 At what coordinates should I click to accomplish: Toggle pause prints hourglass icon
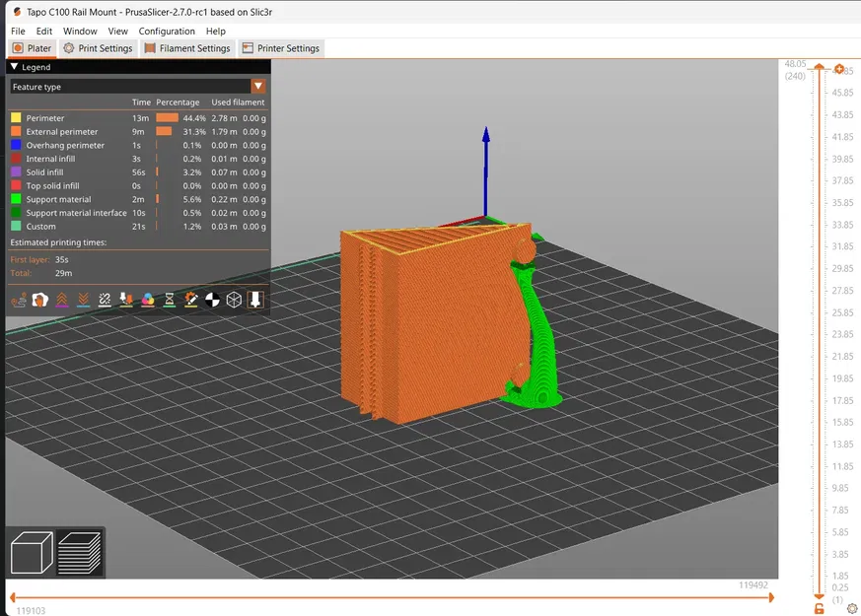169,300
